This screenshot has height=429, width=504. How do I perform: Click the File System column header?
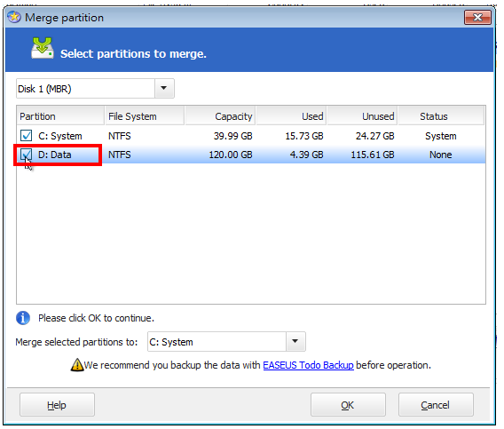click(145, 116)
